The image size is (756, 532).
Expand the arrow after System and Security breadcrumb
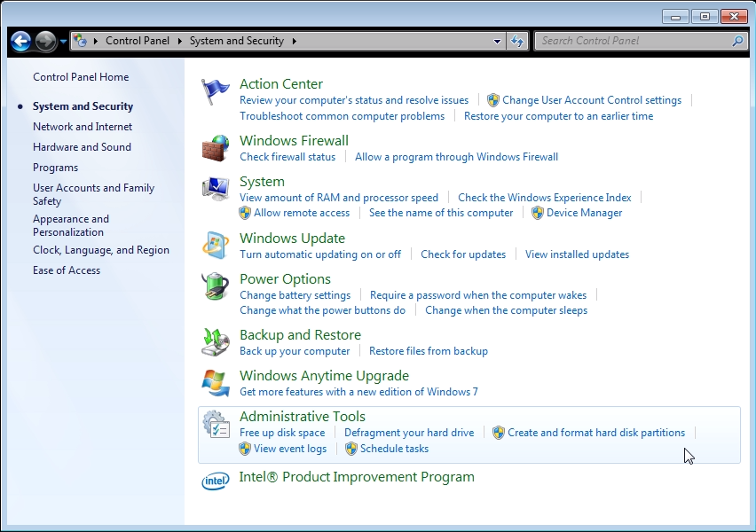(x=294, y=41)
